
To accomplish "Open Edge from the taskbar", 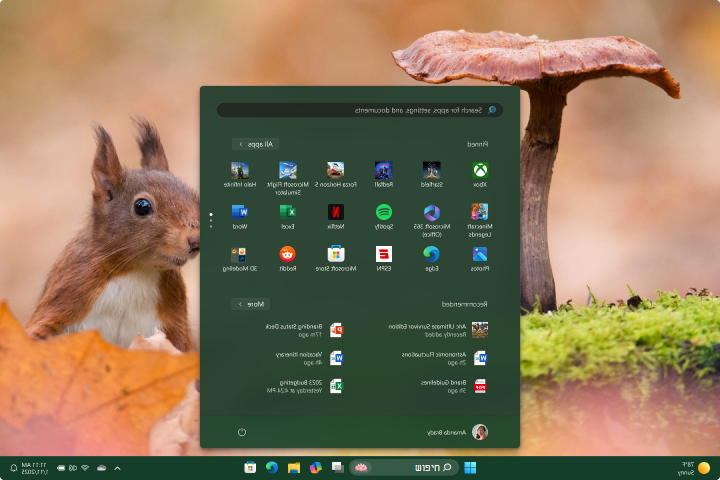I will tap(272, 468).
